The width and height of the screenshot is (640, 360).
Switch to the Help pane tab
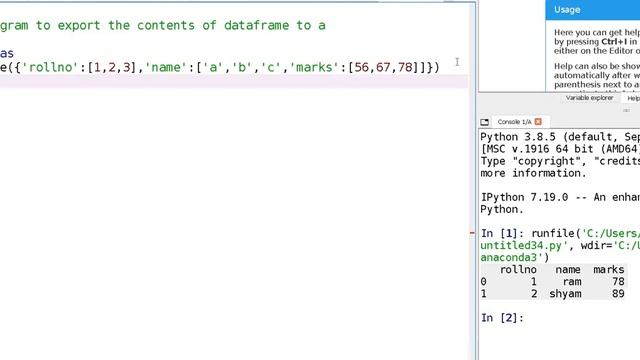point(633,98)
